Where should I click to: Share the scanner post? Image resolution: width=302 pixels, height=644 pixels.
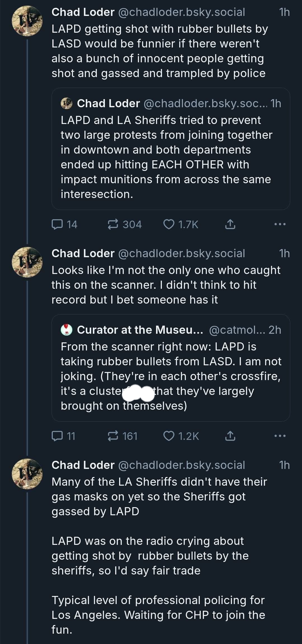coord(230,436)
